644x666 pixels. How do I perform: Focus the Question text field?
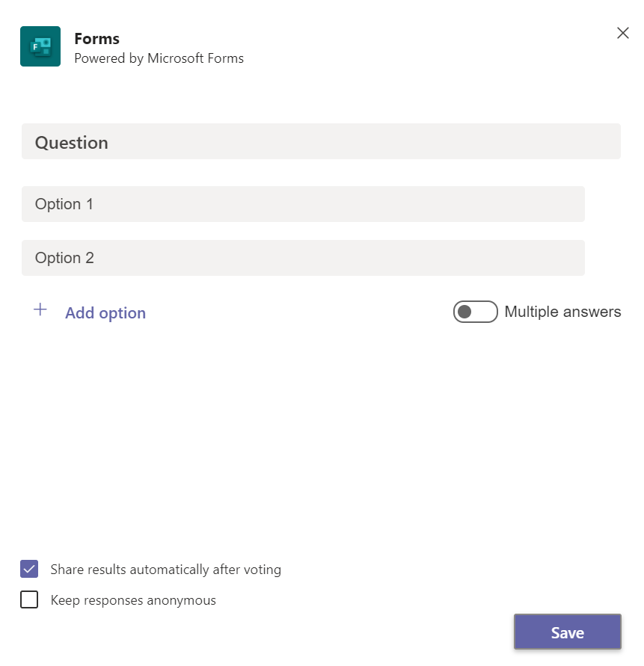(x=321, y=141)
